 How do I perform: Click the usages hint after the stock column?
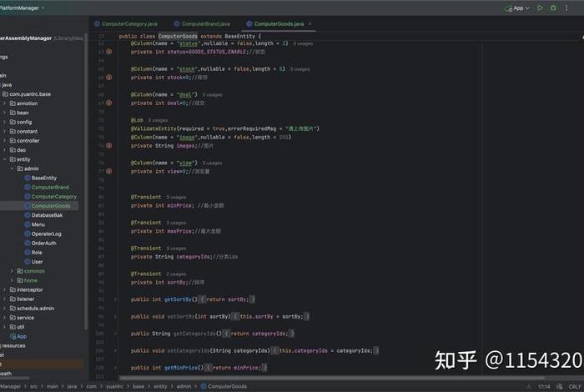click(x=300, y=69)
